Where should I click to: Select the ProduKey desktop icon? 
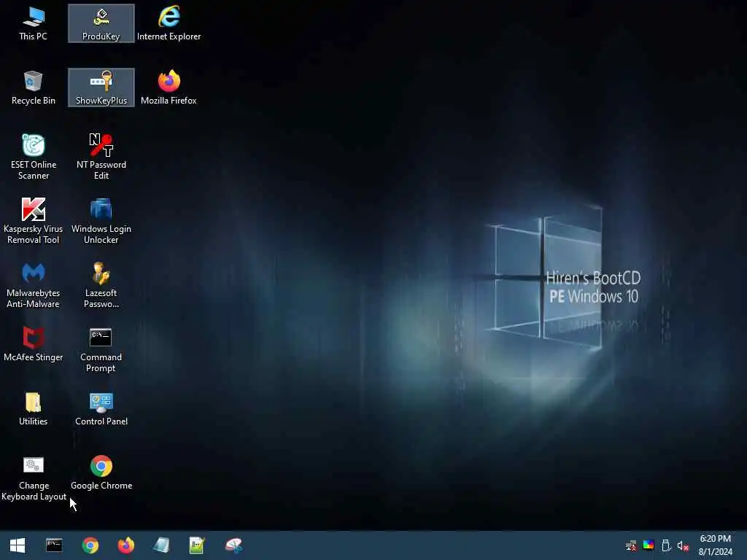click(101, 23)
